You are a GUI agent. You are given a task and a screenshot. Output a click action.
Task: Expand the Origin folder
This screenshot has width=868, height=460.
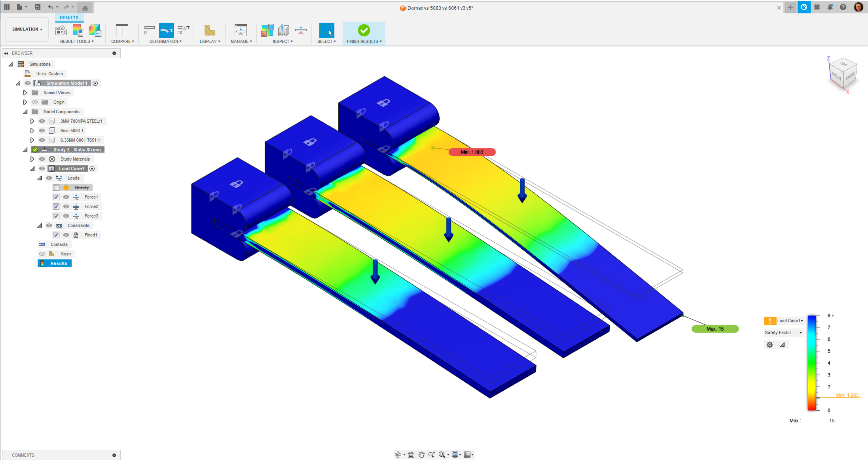click(x=25, y=102)
